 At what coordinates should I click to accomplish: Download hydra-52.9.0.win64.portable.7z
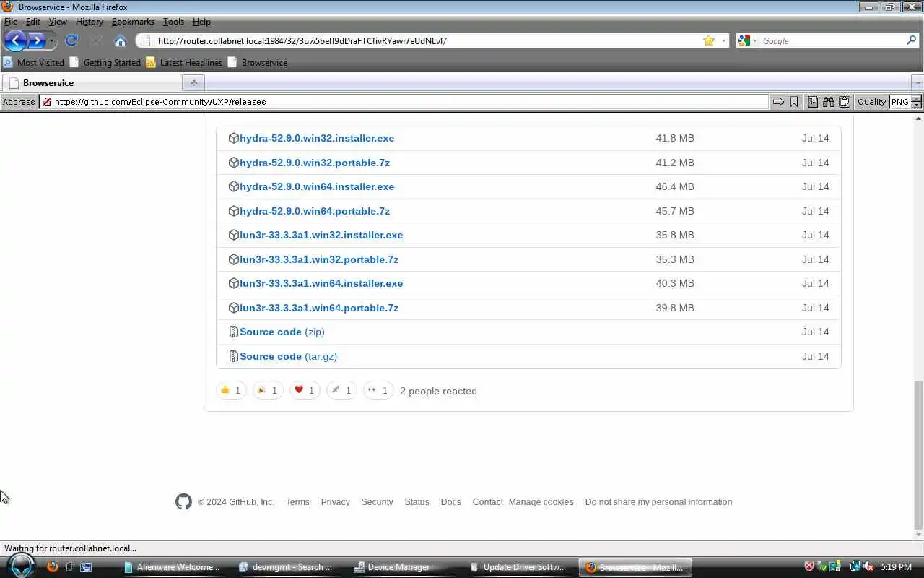(x=315, y=211)
